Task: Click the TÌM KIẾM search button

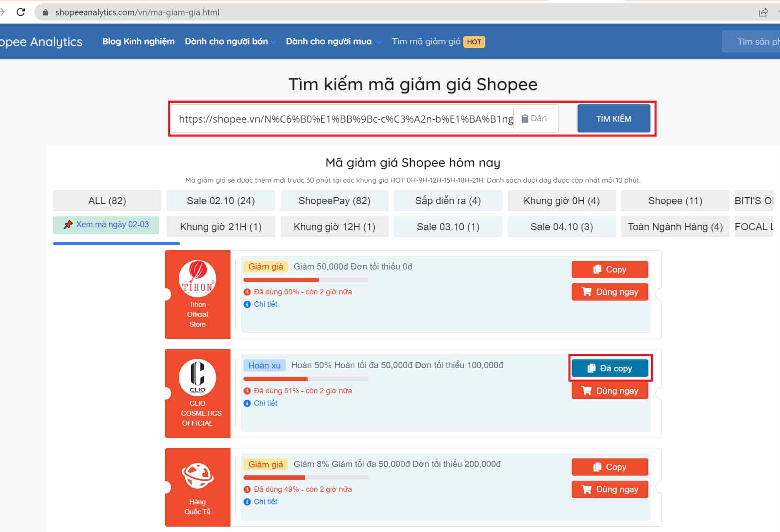Action: tap(613, 119)
